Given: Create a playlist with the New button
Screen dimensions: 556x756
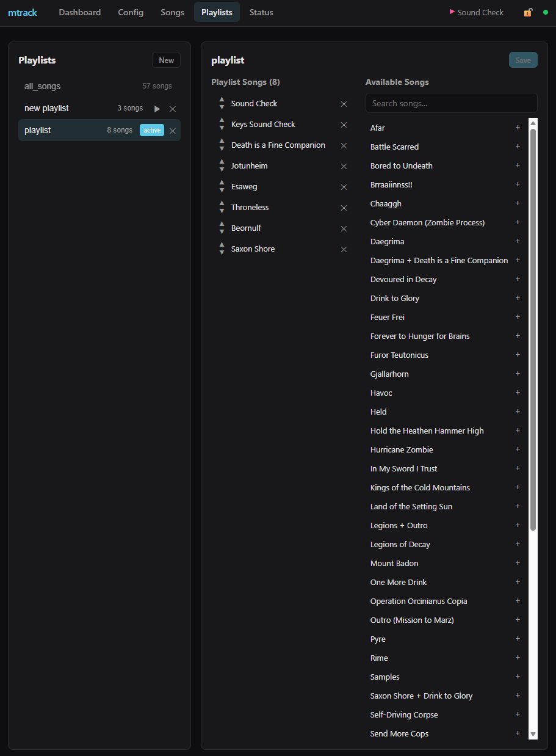Looking at the screenshot, I should click(x=166, y=60).
